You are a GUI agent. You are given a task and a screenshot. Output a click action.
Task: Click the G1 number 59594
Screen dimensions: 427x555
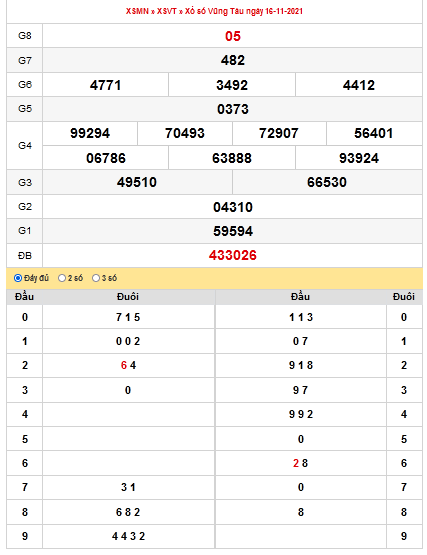[x=233, y=231]
